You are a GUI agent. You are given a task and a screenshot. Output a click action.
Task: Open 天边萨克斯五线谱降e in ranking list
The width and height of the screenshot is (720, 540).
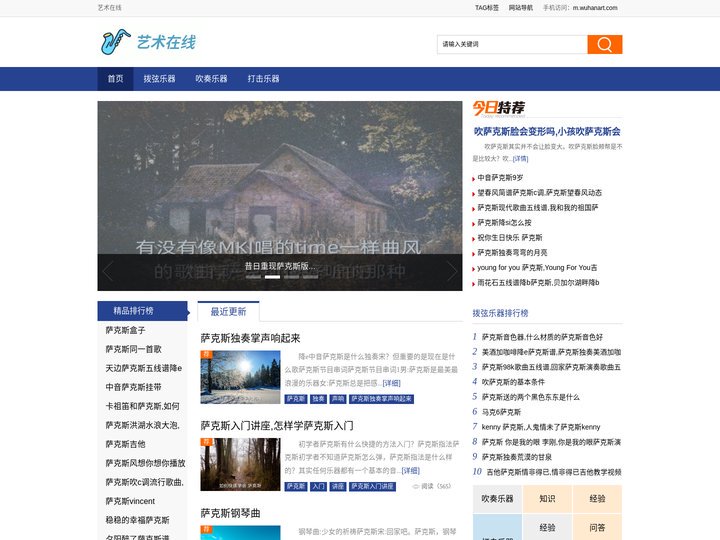[144, 368]
